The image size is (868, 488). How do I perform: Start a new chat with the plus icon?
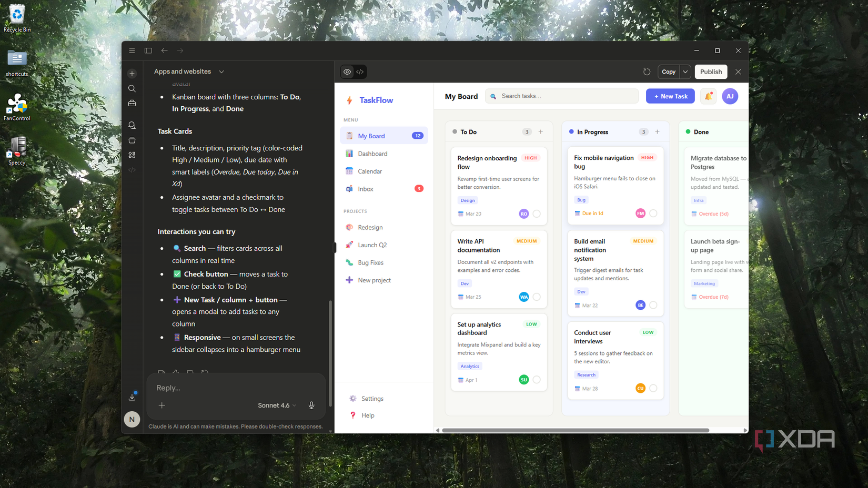pyautogui.click(x=132, y=74)
